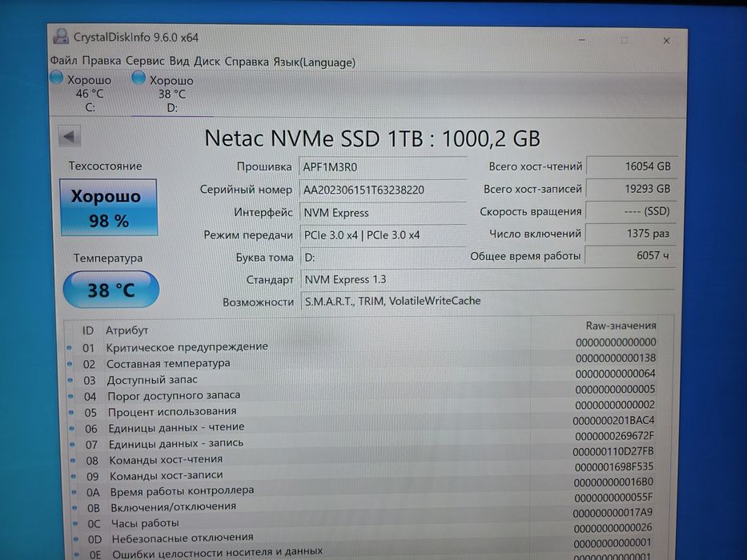Image resolution: width=747 pixels, height=560 pixels.
Task: Click the 38 °C temperature button
Action: [x=111, y=290]
